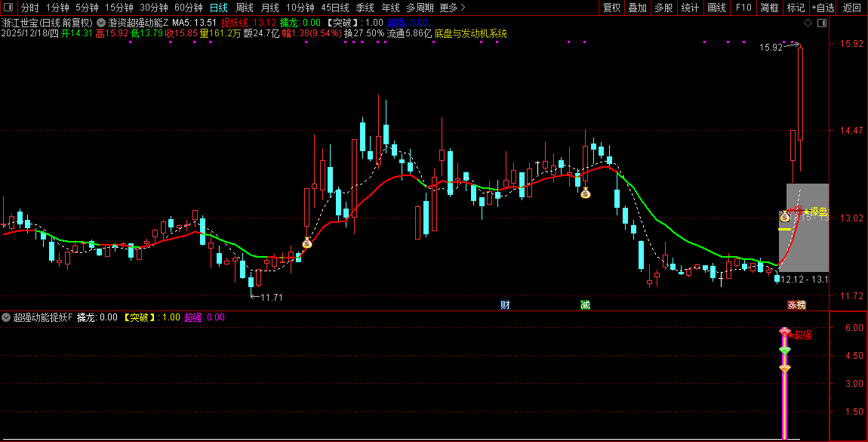868x442 pixels.
Task: Click the yellow ★操盘 signal label
Action: click(x=816, y=212)
